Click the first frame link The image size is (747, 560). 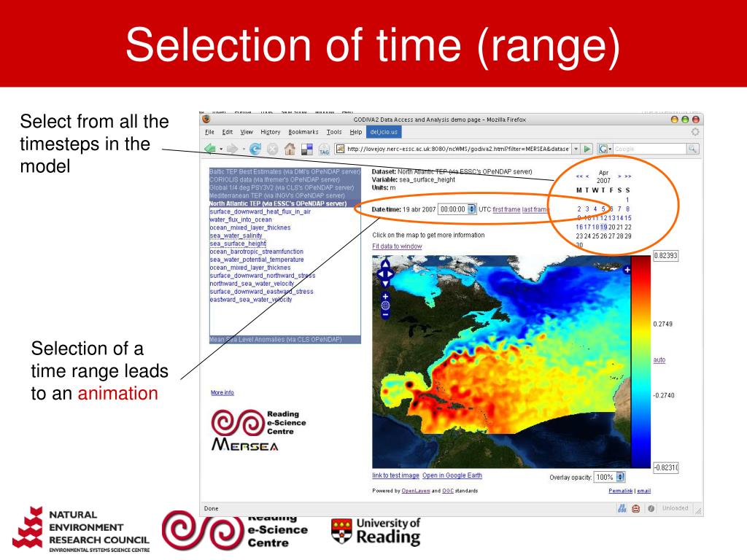(506, 209)
